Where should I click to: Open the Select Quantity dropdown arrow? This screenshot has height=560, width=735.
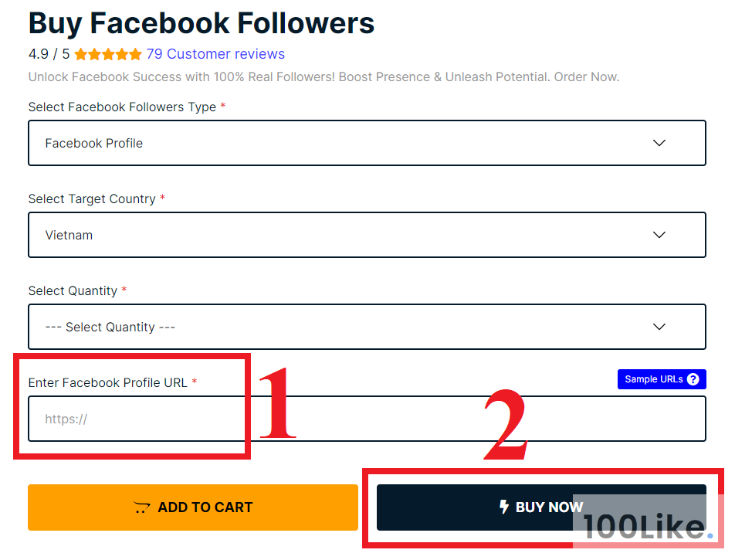click(x=659, y=327)
